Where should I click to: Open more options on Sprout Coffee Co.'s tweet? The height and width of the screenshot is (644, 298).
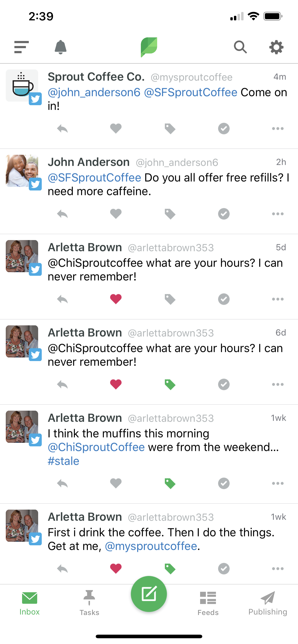278,128
